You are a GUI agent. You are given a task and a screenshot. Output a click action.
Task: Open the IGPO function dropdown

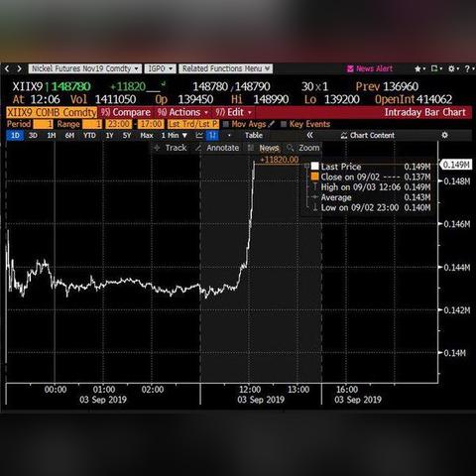160,68
